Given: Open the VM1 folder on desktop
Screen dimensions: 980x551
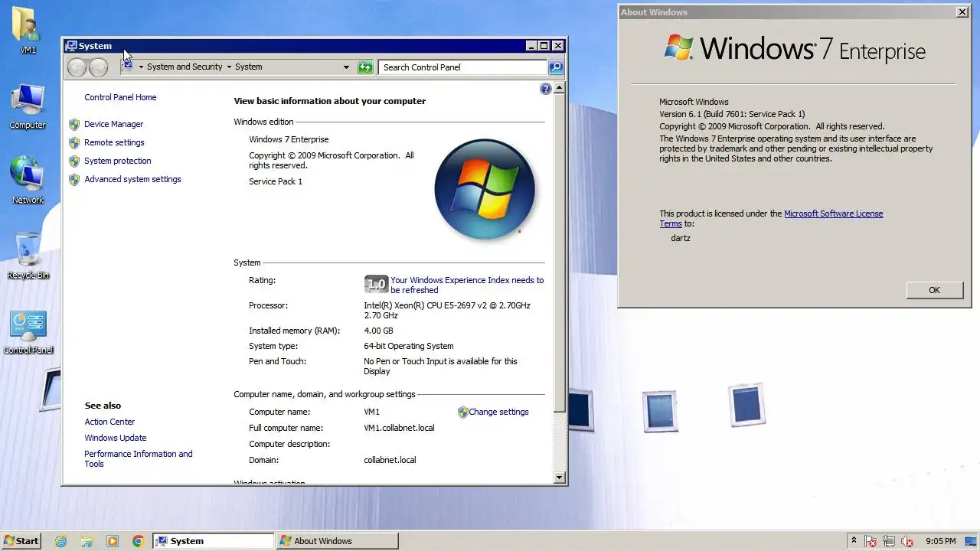Looking at the screenshot, I should coord(28,29).
